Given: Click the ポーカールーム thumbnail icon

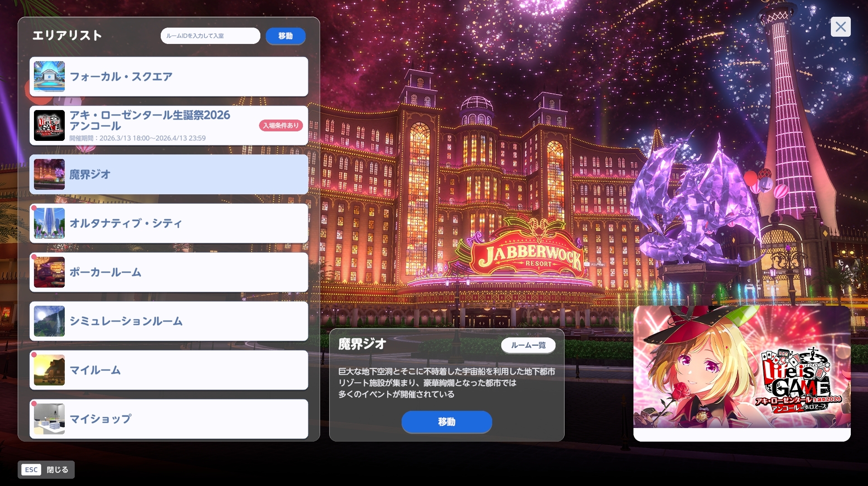Looking at the screenshot, I should click(x=49, y=272).
